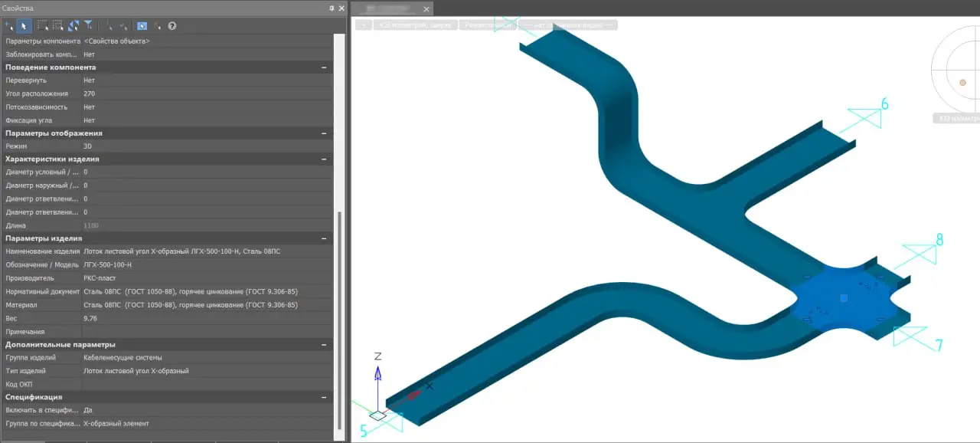Viewport: 980px width, 443px height.
Task: Collapse the Спецификация section
Action: point(324,397)
